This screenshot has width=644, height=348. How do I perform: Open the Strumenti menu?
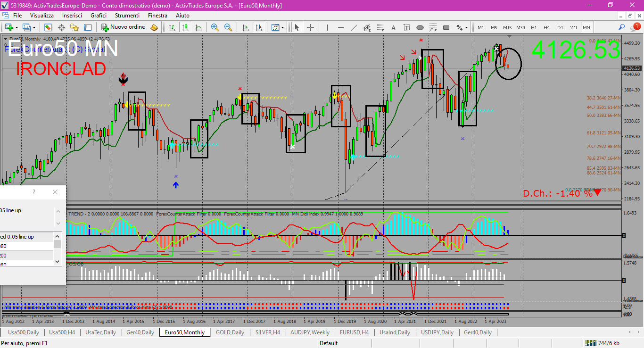click(x=127, y=16)
